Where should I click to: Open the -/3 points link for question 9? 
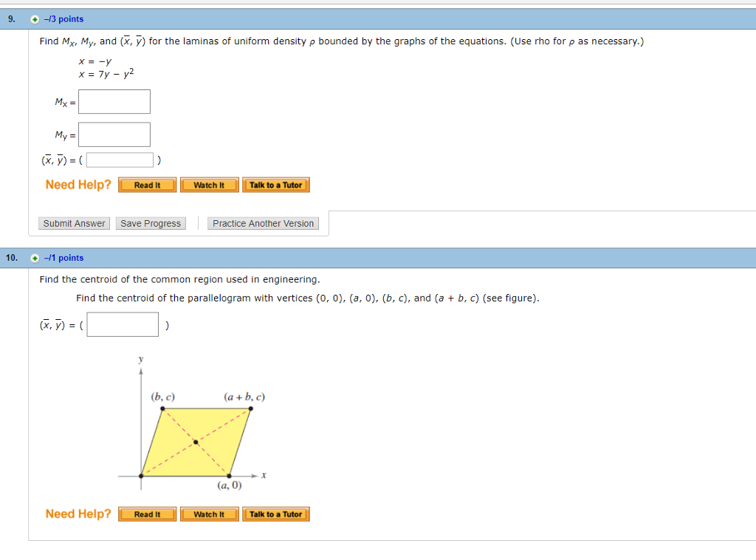[x=64, y=18]
